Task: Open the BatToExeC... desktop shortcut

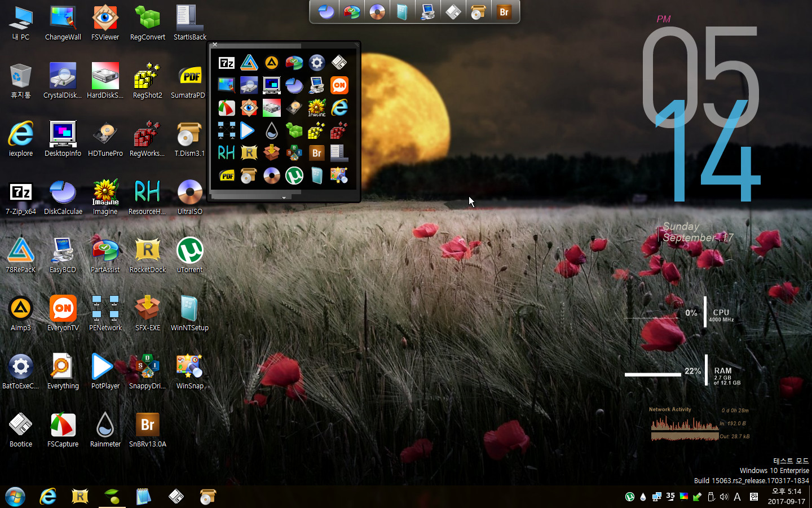Action: tap(21, 372)
